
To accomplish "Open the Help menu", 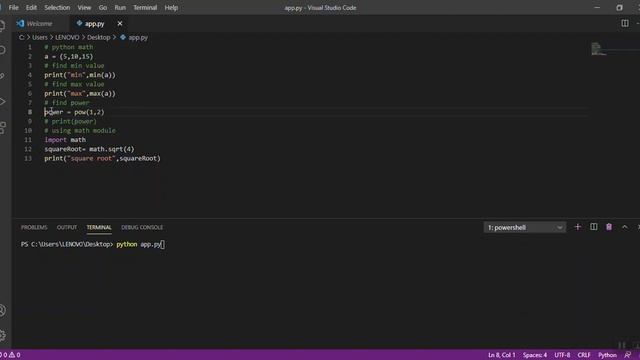I will click(171, 7).
